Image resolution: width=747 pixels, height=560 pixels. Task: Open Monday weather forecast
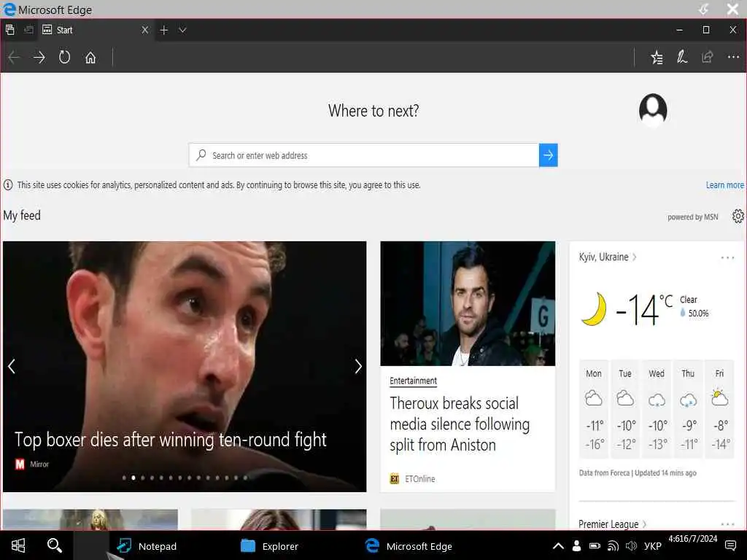594,409
